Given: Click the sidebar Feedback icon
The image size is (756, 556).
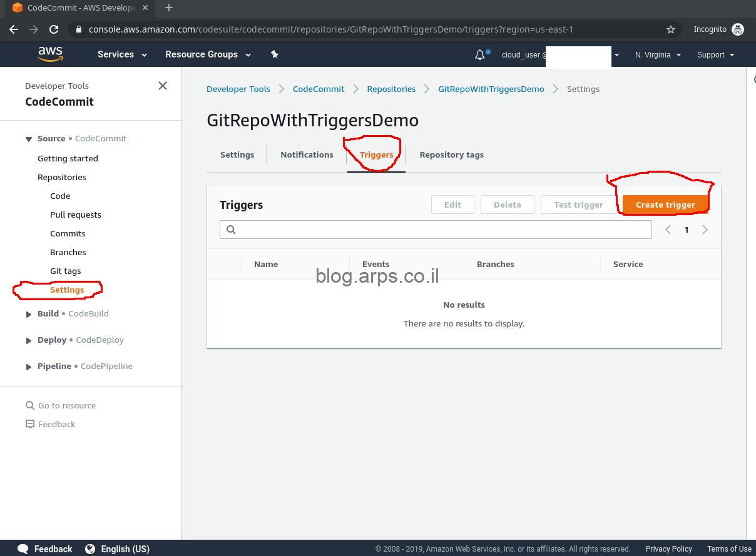Looking at the screenshot, I should [30, 424].
